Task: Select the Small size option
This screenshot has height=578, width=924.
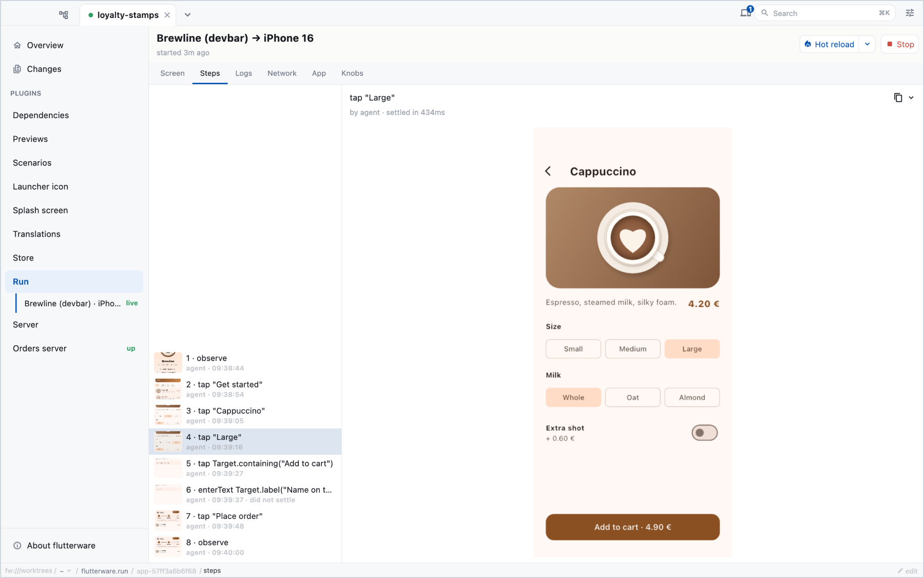Action: click(573, 349)
